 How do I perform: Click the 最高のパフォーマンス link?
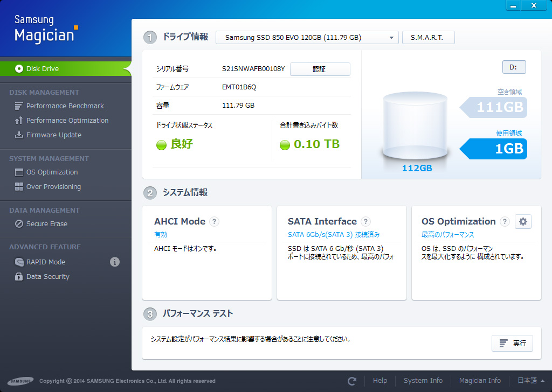448,234
